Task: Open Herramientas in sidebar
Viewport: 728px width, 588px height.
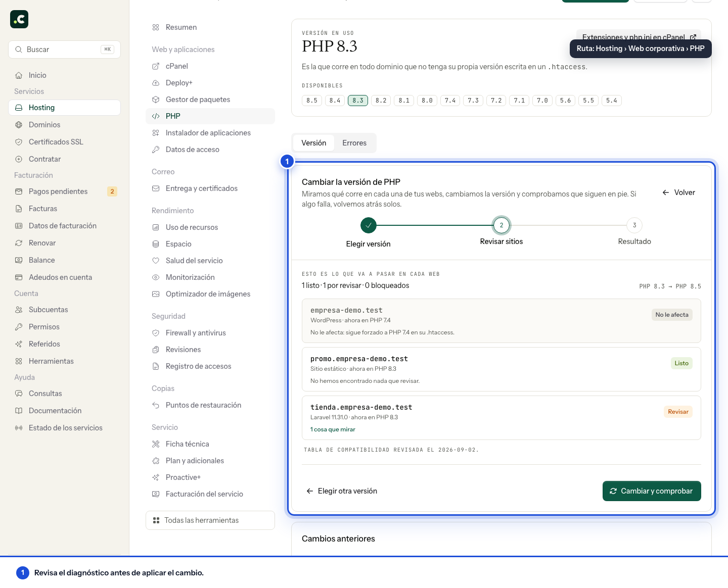Action: pos(64,361)
